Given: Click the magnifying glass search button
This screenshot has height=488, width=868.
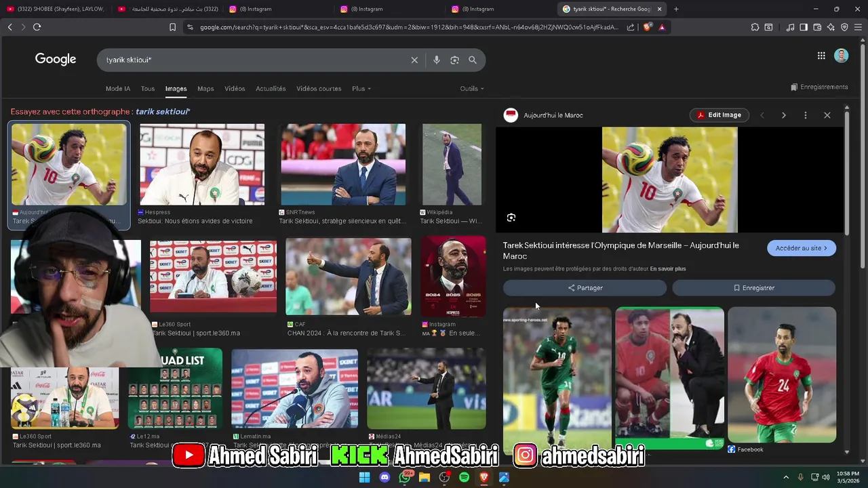Looking at the screenshot, I should tap(473, 60).
